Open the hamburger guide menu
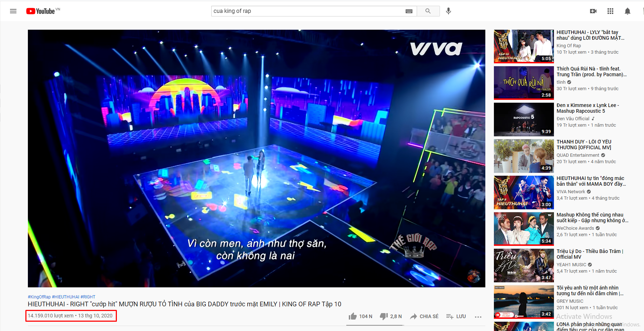Viewport: 644px width, 331px height. (x=13, y=11)
